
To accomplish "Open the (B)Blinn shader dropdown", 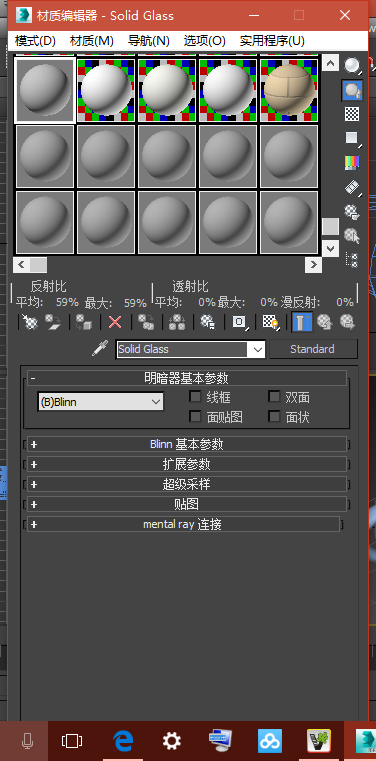I will 100,402.
